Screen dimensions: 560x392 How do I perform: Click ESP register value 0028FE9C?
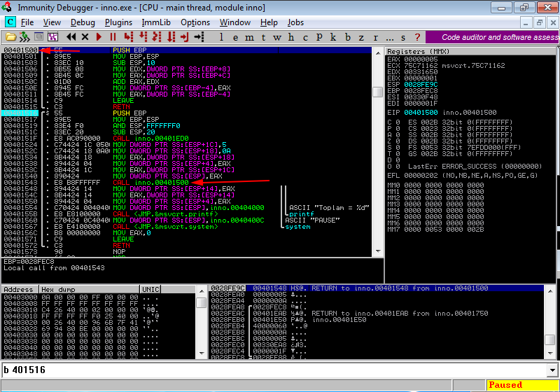(421, 85)
